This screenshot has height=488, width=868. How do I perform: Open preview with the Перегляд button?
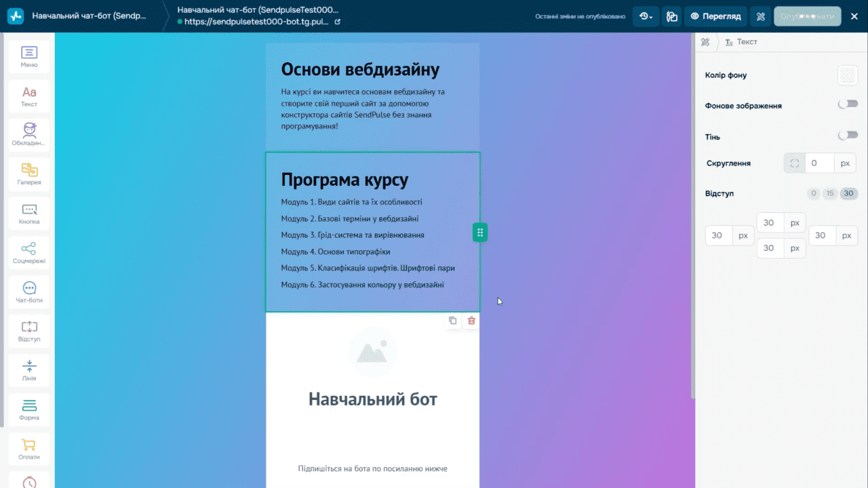pos(715,16)
